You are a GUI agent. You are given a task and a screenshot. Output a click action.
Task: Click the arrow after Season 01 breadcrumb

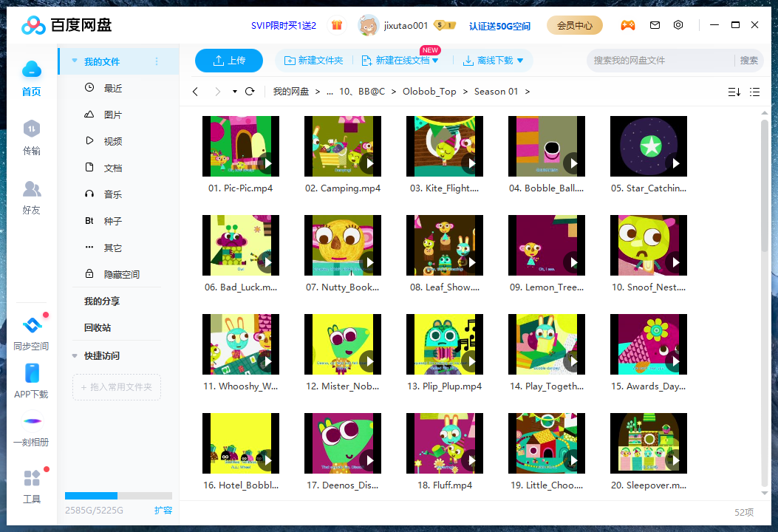pos(527,92)
